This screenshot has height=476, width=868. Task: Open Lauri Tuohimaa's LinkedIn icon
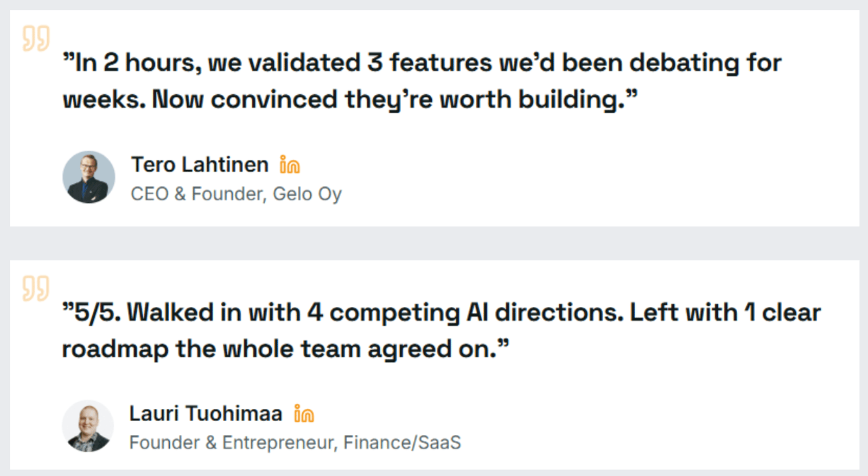tap(304, 414)
